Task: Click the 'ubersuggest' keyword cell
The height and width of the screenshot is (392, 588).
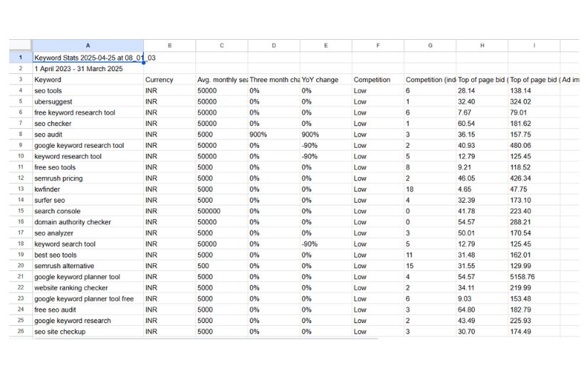Action: click(x=88, y=102)
